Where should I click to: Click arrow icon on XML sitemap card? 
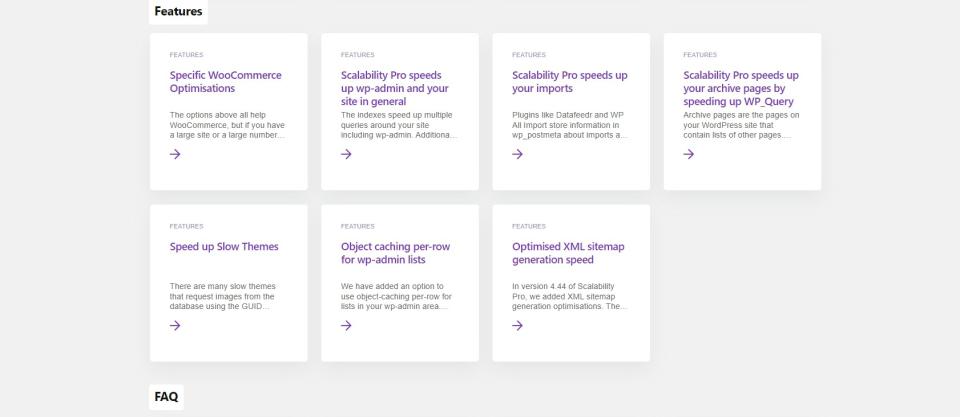pyautogui.click(x=517, y=325)
